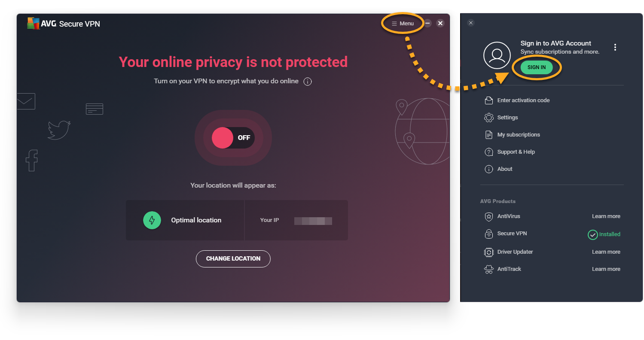
Task: Click the Driver Updater chip icon
Action: point(488,252)
